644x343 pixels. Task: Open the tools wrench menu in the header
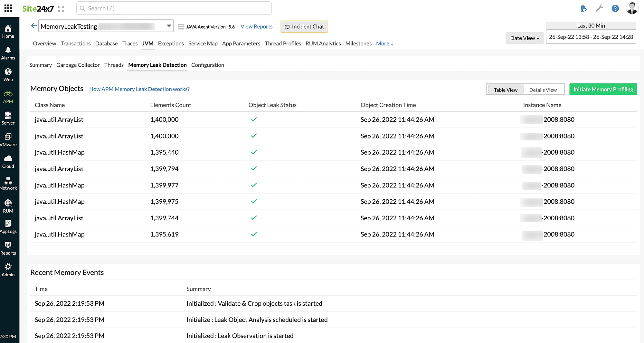tap(600, 8)
